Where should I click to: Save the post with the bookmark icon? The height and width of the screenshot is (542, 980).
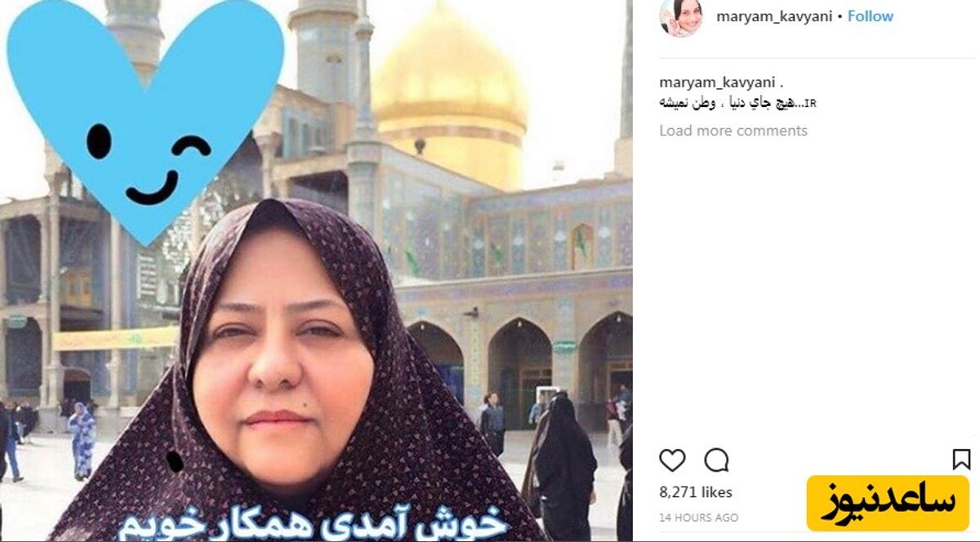tap(962, 460)
